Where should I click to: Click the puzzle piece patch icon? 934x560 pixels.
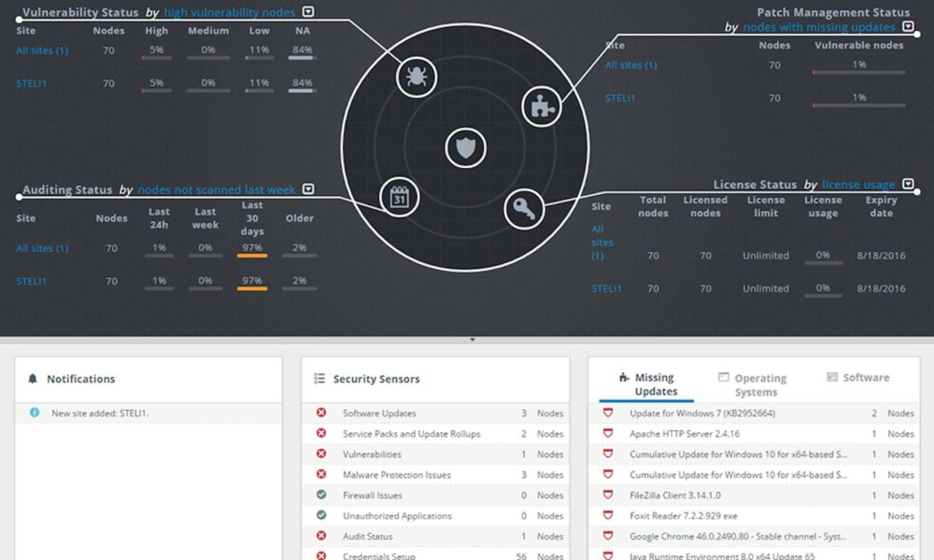coord(540,106)
